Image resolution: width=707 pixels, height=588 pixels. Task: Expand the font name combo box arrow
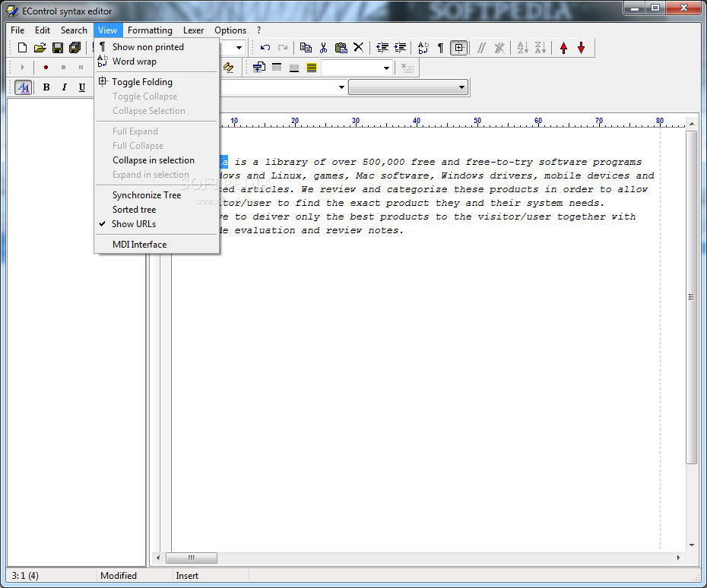(341, 87)
